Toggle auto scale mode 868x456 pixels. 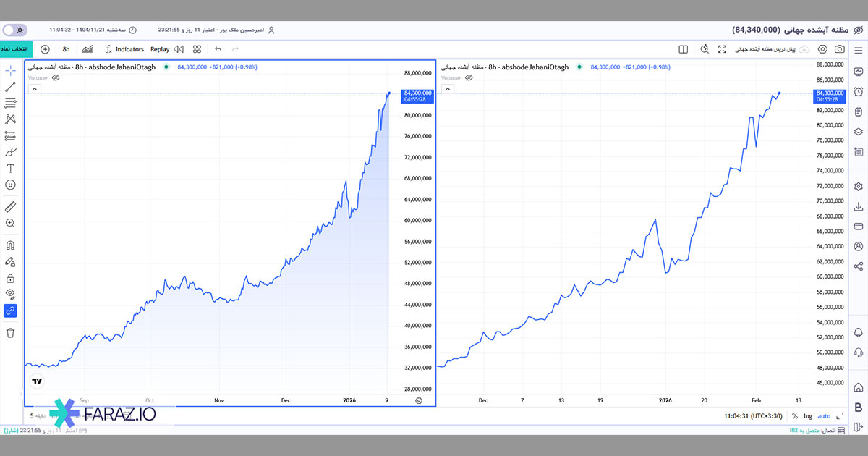click(824, 416)
